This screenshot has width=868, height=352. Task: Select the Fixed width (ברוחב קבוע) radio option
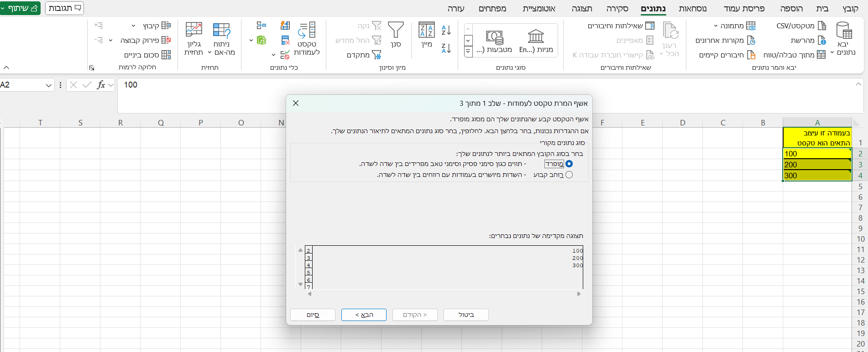[x=569, y=175]
